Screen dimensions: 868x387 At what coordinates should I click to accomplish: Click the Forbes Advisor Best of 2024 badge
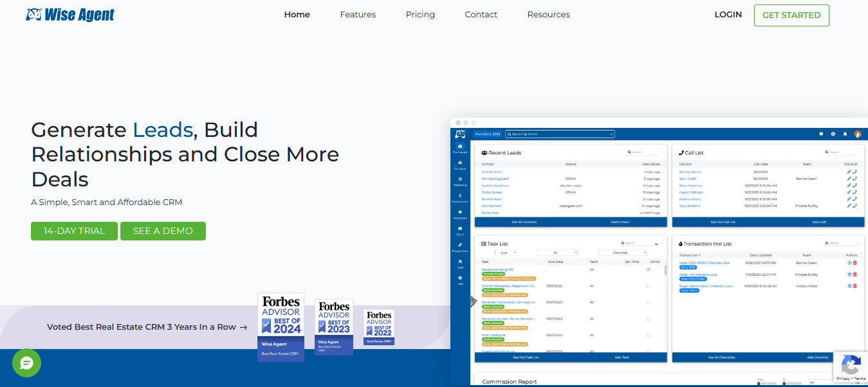(x=281, y=327)
